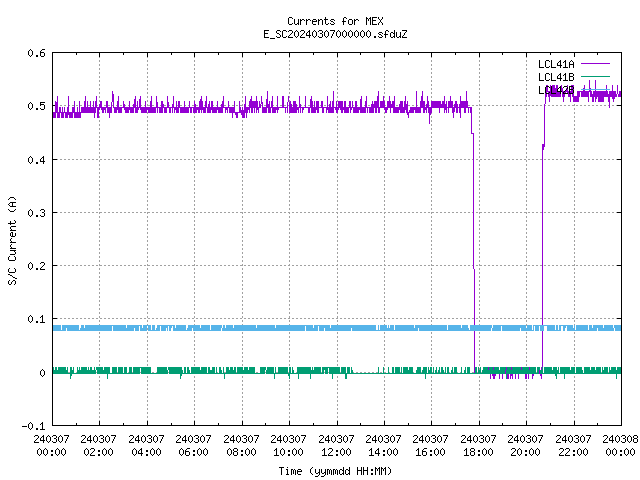Click the x-axis tick 240307 08:00
The width and height of the screenshot is (640, 480).
tap(241, 445)
